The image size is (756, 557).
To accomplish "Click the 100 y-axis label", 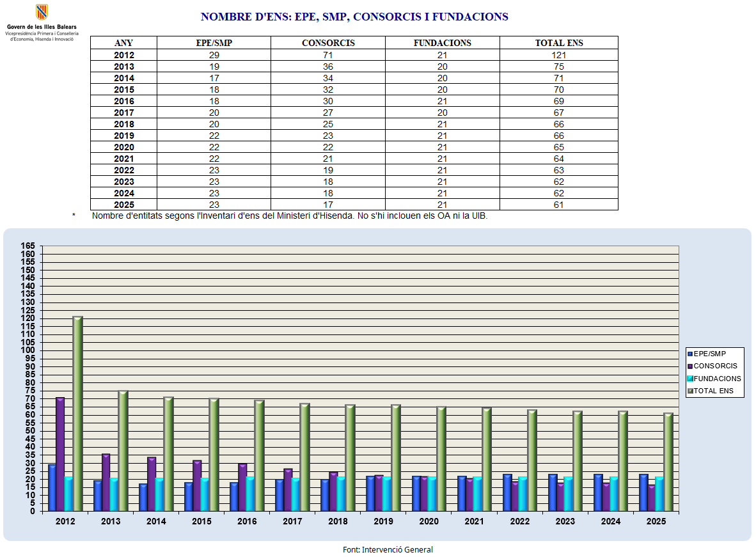I will coord(28,350).
